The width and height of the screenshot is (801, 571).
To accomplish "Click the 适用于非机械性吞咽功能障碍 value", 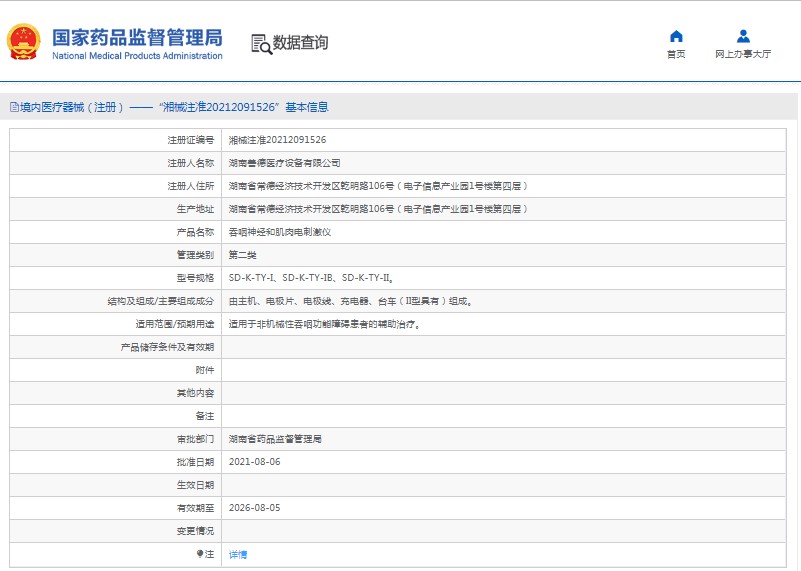I will [324, 324].
